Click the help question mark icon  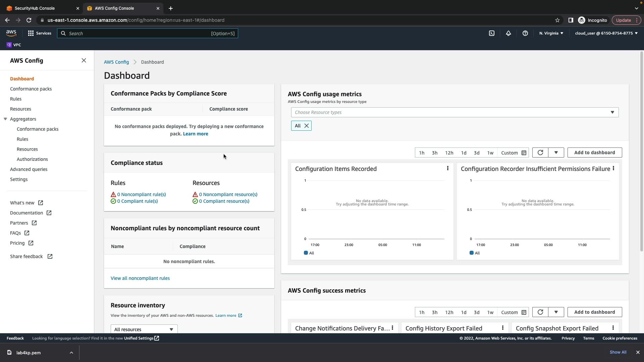point(525,33)
